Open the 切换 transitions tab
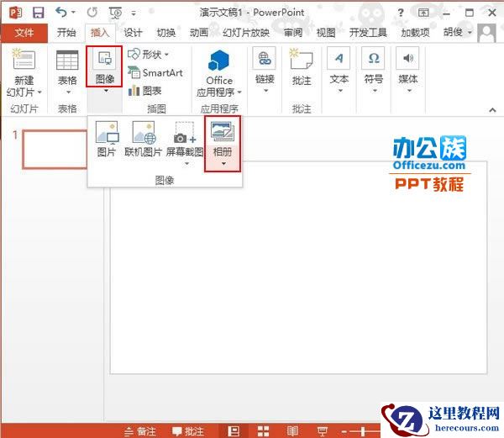Image resolution: width=504 pixels, height=438 pixels. coord(165,33)
